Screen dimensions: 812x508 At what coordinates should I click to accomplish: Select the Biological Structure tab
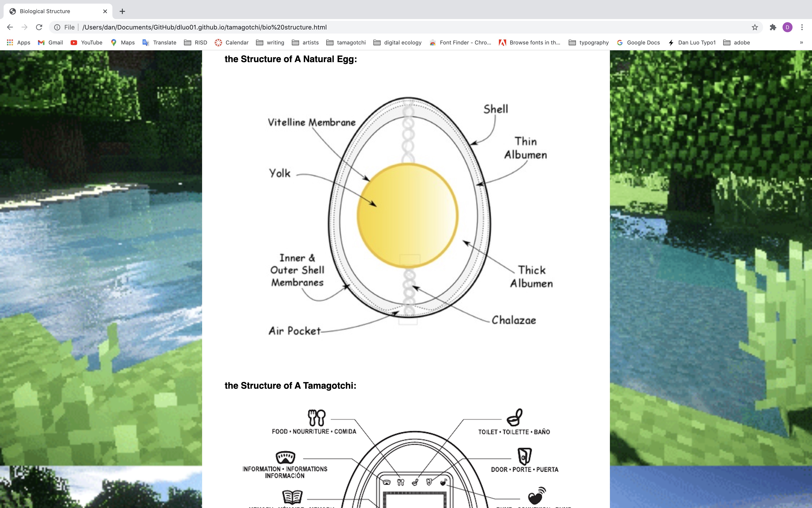point(58,11)
